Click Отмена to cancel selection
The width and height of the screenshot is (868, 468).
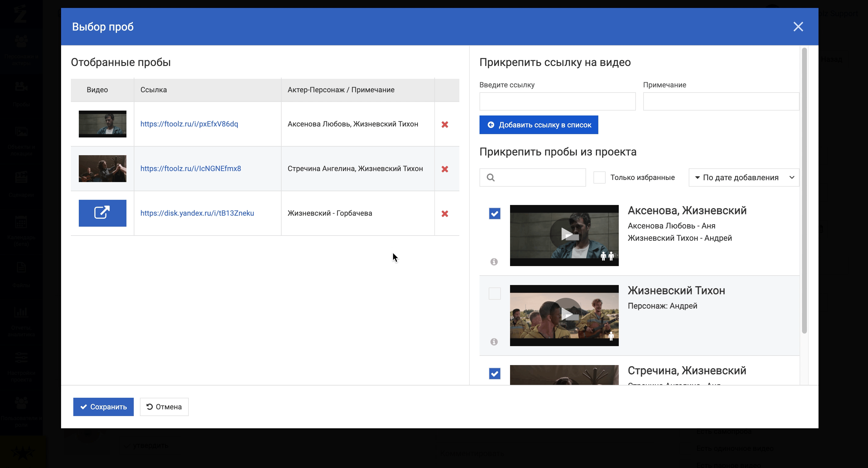tap(164, 407)
